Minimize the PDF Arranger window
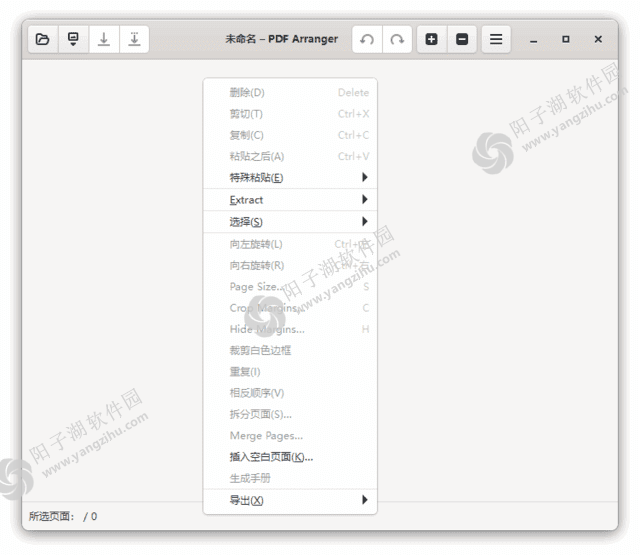 click(533, 40)
